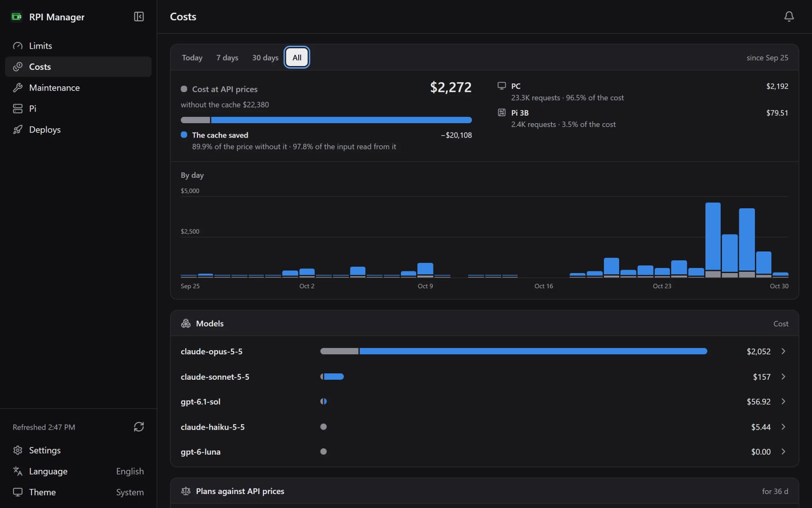Open the notifications bell
The image size is (812, 508).
click(789, 17)
